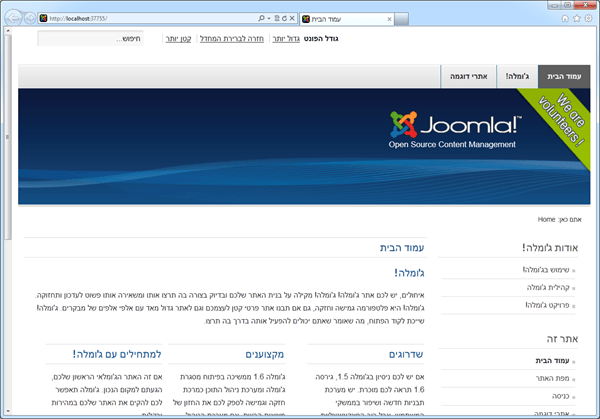Viewport: 600px width, 419px height.
Task: Click the גדול יותר font size link
Action: [x=286, y=39]
